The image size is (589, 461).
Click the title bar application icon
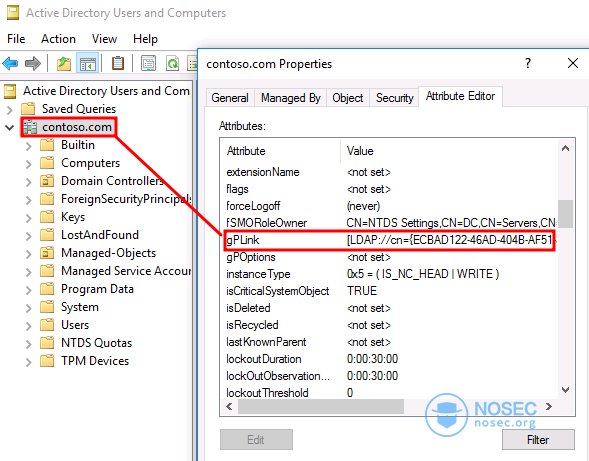click(x=13, y=13)
